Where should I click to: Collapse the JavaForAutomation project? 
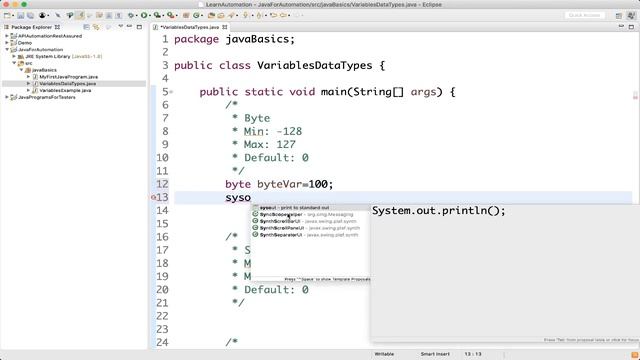(7, 49)
